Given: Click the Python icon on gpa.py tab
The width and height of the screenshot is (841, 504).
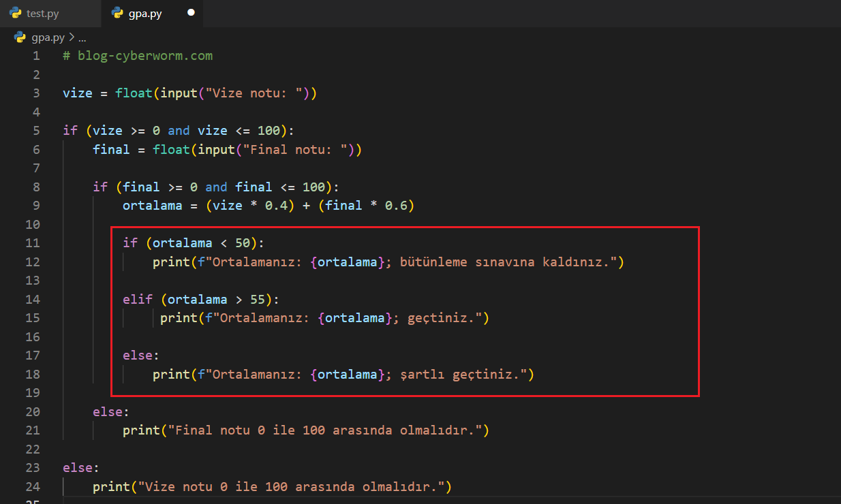Looking at the screenshot, I should click(117, 13).
